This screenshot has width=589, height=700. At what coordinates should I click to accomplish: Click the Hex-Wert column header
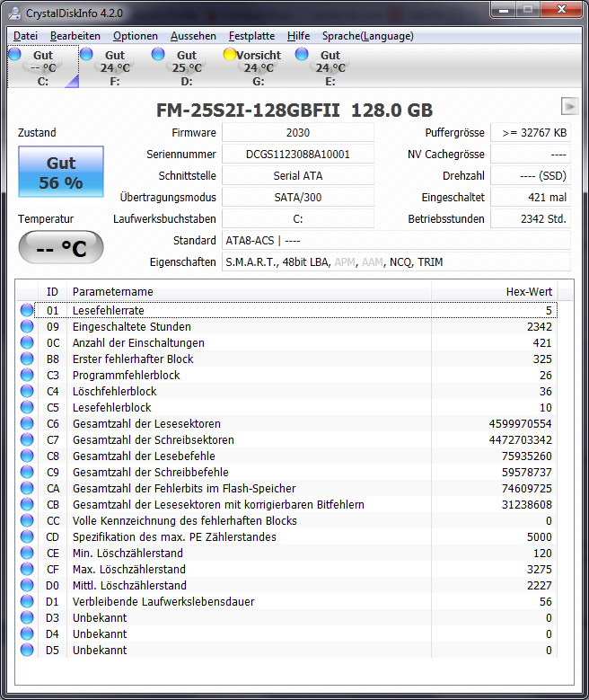[495, 292]
